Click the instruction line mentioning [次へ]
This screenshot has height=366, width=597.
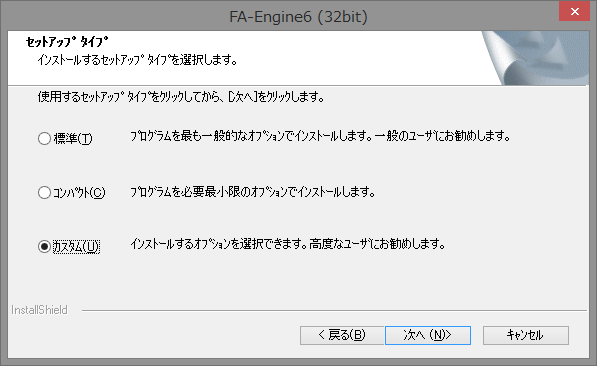click(x=181, y=97)
